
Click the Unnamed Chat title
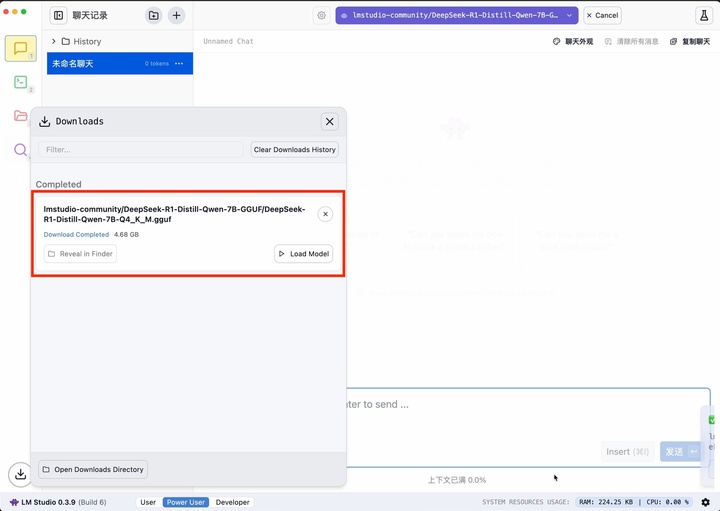pyautogui.click(x=228, y=41)
